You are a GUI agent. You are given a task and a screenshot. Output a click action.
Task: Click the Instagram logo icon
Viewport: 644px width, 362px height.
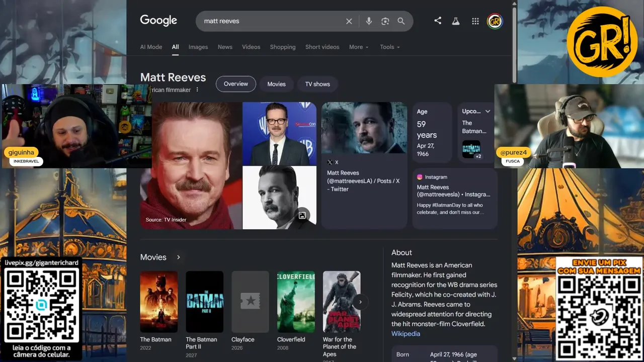(x=420, y=177)
